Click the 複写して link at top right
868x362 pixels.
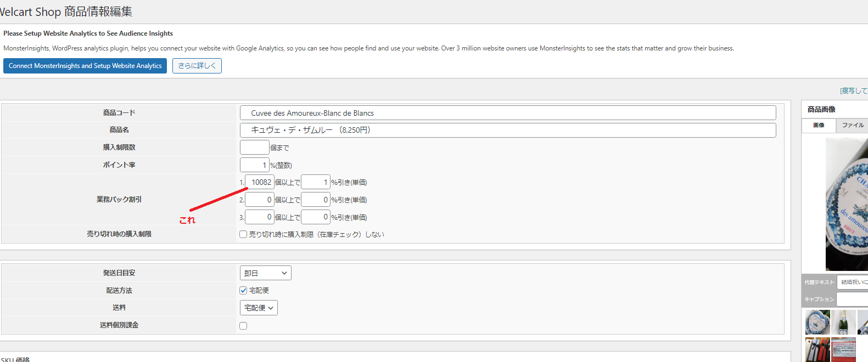click(854, 90)
